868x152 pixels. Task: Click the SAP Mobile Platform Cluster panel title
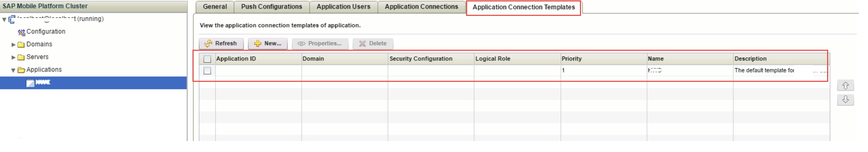(x=45, y=6)
